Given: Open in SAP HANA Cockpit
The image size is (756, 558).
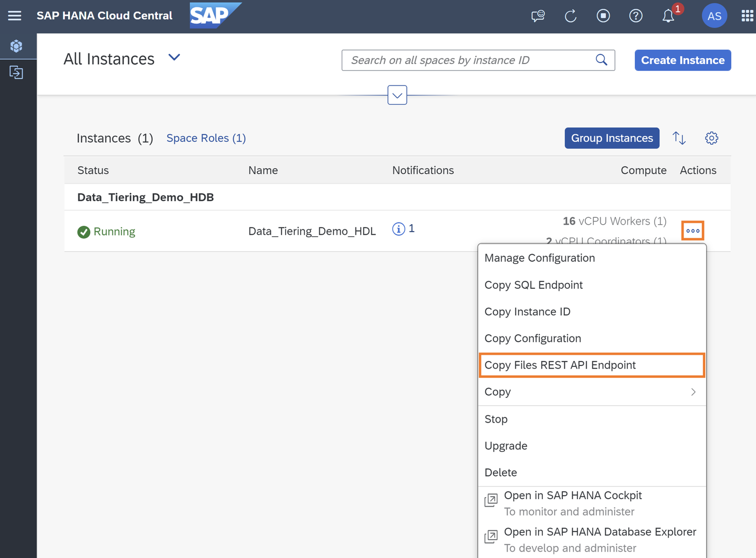Looking at the screenshot, I should point(592,503).
